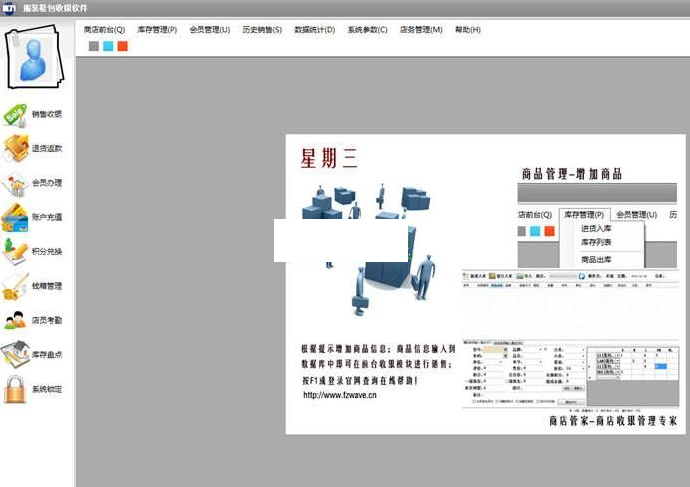Click the 系统锁定 padlock icon
The image size is (690, 487).
pos(17,389)
